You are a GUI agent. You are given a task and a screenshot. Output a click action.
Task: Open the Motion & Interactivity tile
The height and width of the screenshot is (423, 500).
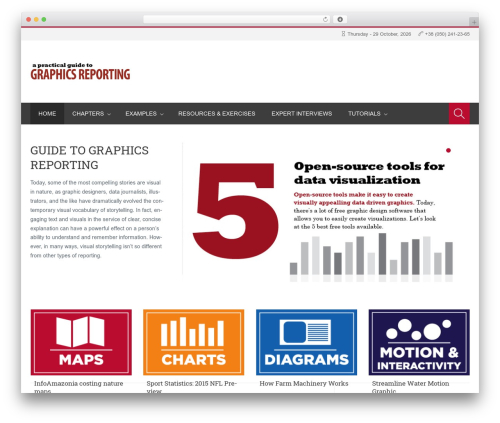(x=419, y=342)
